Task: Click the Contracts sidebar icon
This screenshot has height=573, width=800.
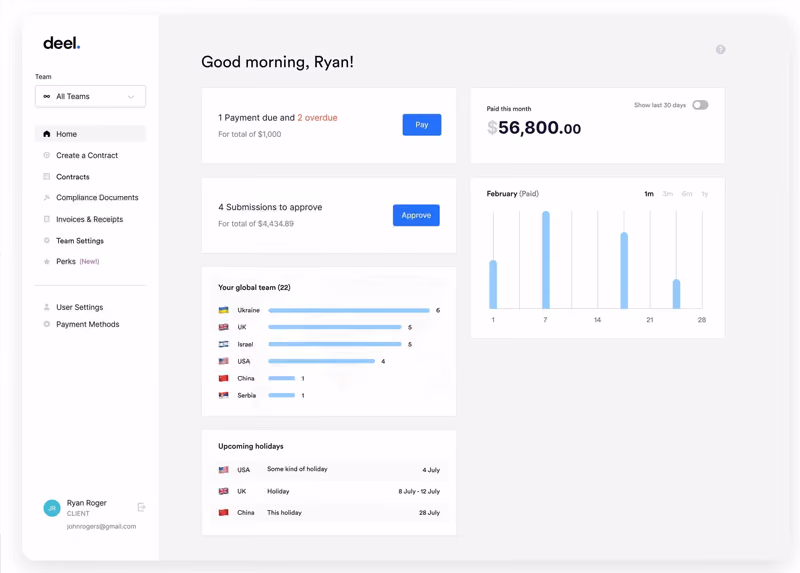Action: [46, 177]
